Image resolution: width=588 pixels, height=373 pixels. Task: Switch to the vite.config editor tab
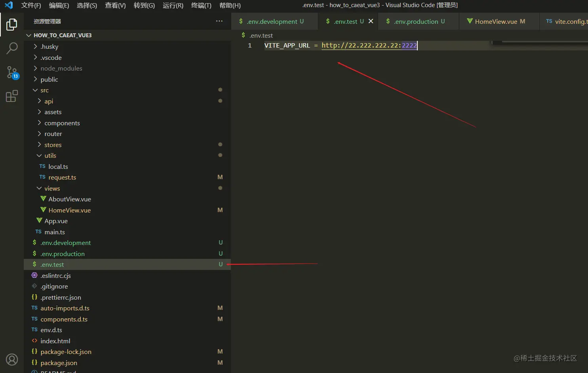point(564,21)
